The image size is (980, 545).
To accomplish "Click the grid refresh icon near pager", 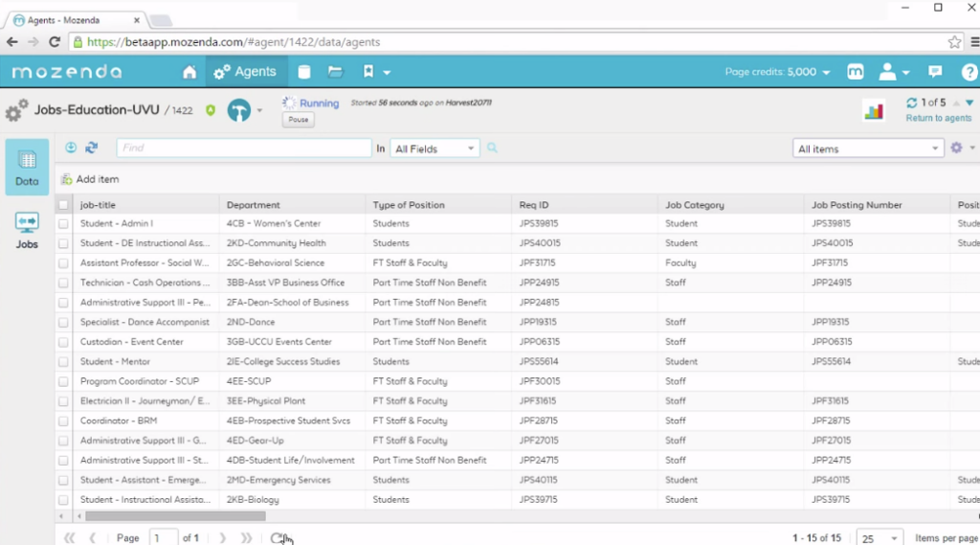I will [x=277, y=538].
